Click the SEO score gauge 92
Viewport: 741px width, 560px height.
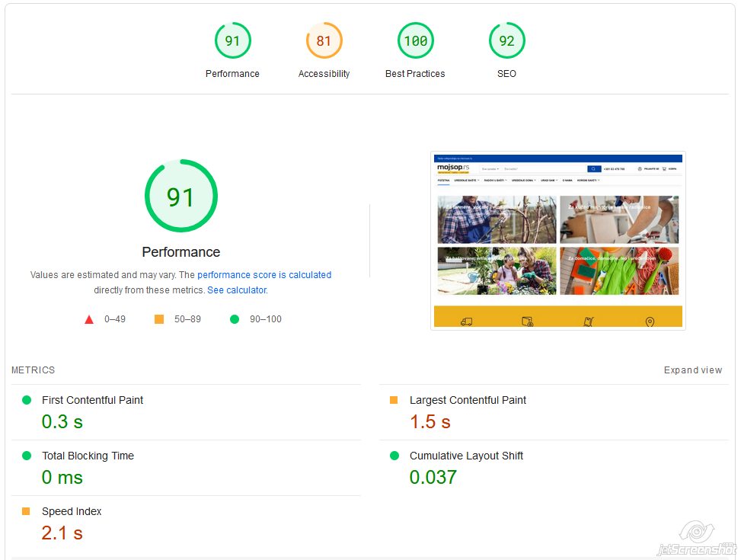[x=506, y=40]
